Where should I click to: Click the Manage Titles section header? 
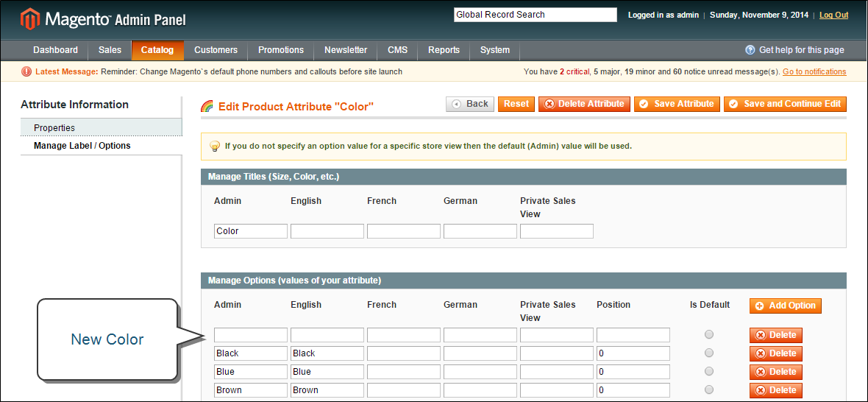click(524, 177)
